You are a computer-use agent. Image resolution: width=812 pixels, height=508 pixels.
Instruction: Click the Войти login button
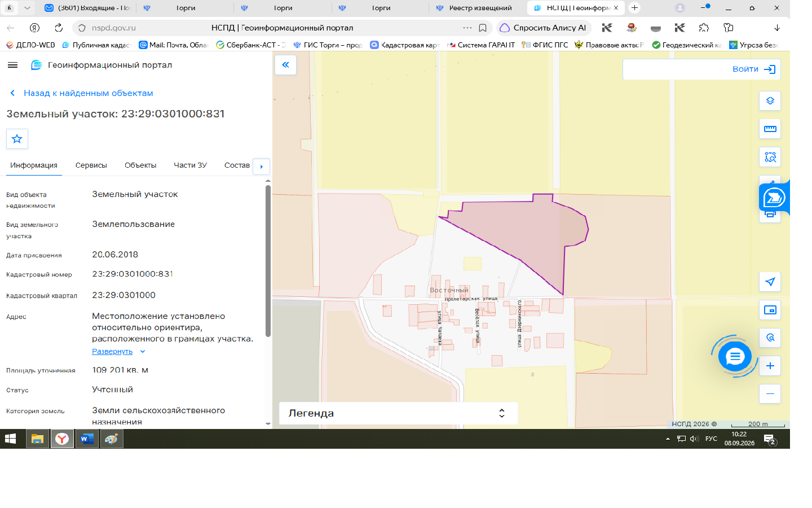[753, 69]
